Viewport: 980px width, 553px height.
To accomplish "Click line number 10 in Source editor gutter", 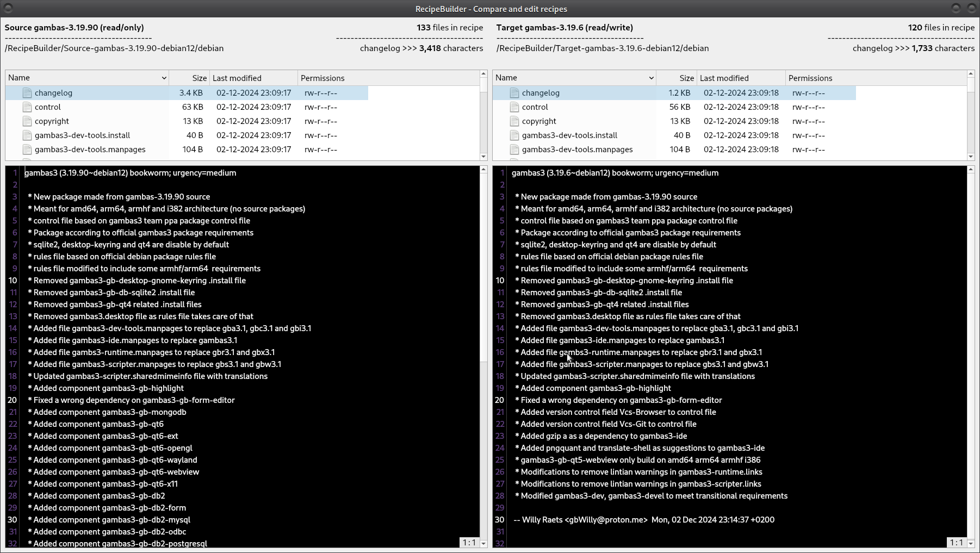I will [13, 281].
